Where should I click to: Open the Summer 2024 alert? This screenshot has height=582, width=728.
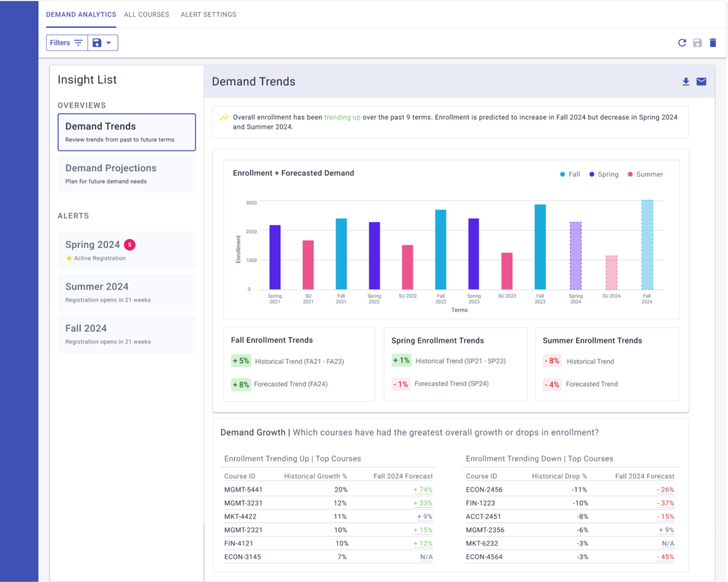pyautogui.click(x=127, y=292)
